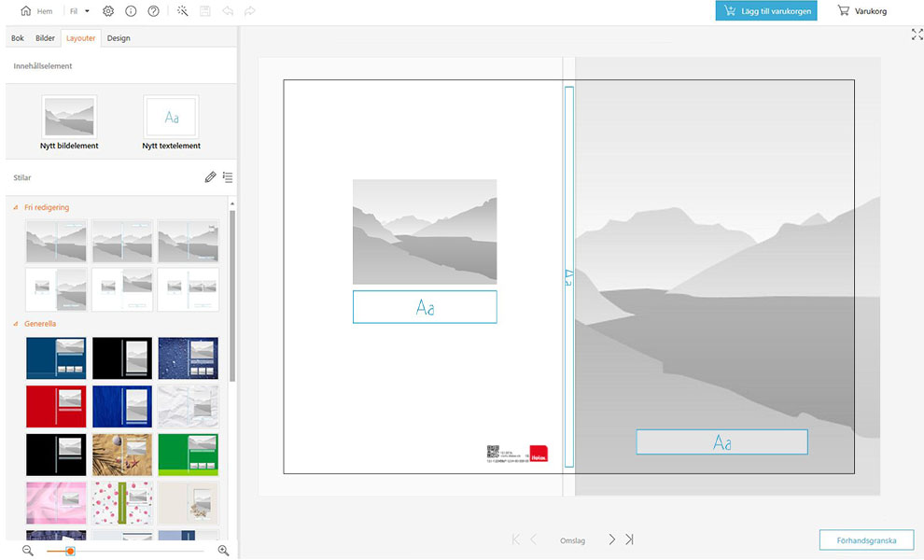
Task: Click the zoom out magnifier icon
Action: pos(28,551)
